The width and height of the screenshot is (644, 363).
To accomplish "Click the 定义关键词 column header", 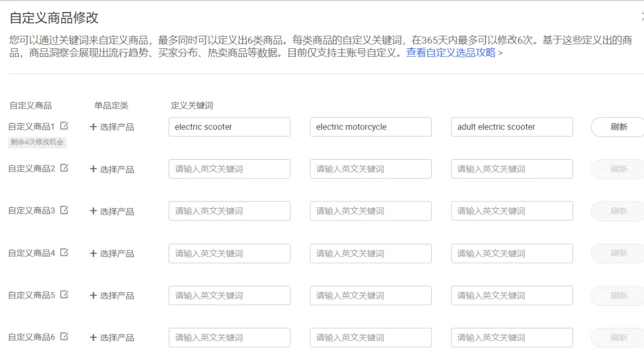I will (192, 106).
